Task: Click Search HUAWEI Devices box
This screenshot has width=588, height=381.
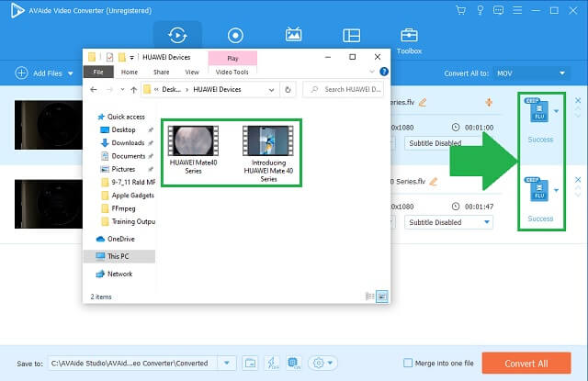Action: pyautogui.click(x=343, y=90)
